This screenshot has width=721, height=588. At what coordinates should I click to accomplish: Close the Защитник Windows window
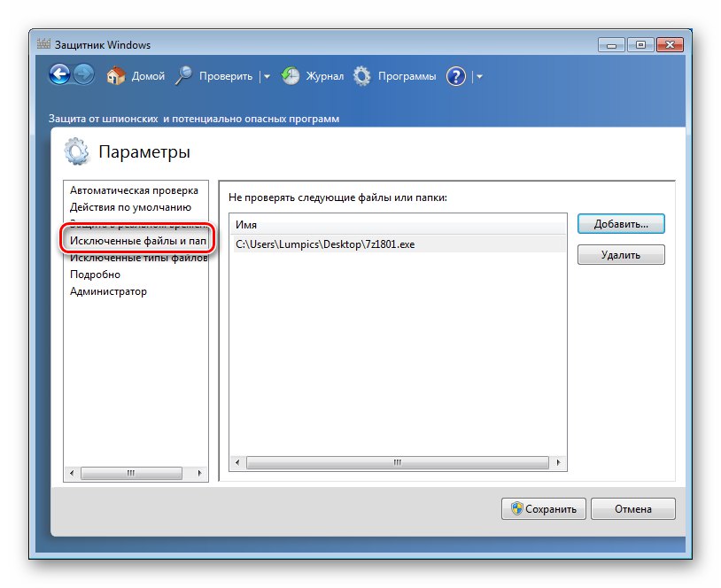pos(670,45)
